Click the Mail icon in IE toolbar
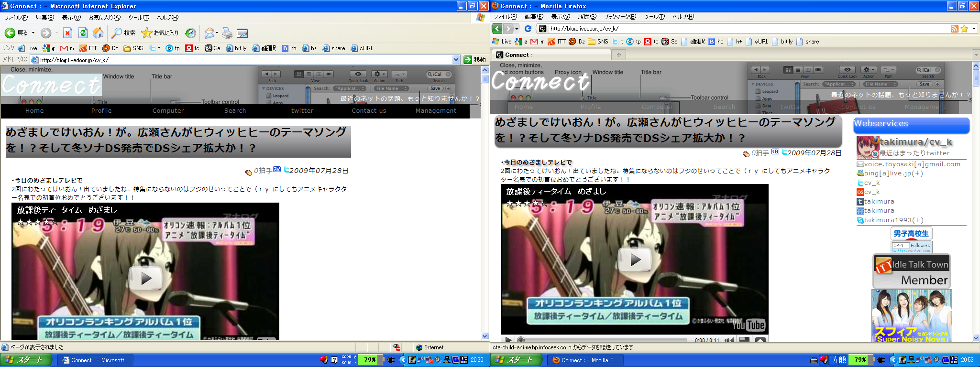The image size is (980, 367). [209, 33]
